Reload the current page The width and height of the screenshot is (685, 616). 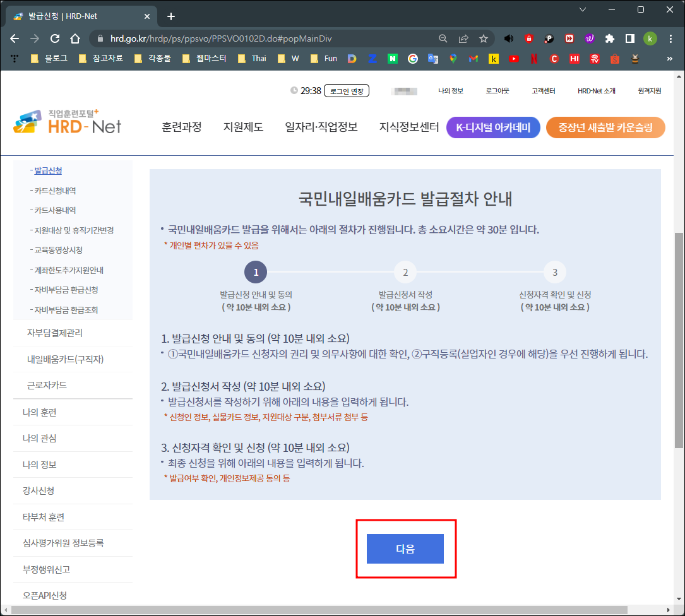pos(54,38)
